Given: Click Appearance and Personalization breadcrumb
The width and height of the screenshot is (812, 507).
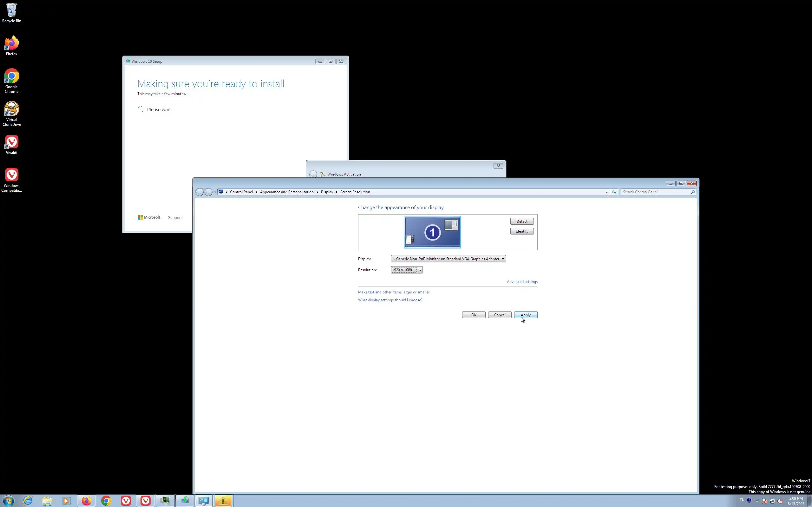Looking at the screenshot, I should pyautogui.click(x=286, y=192).
